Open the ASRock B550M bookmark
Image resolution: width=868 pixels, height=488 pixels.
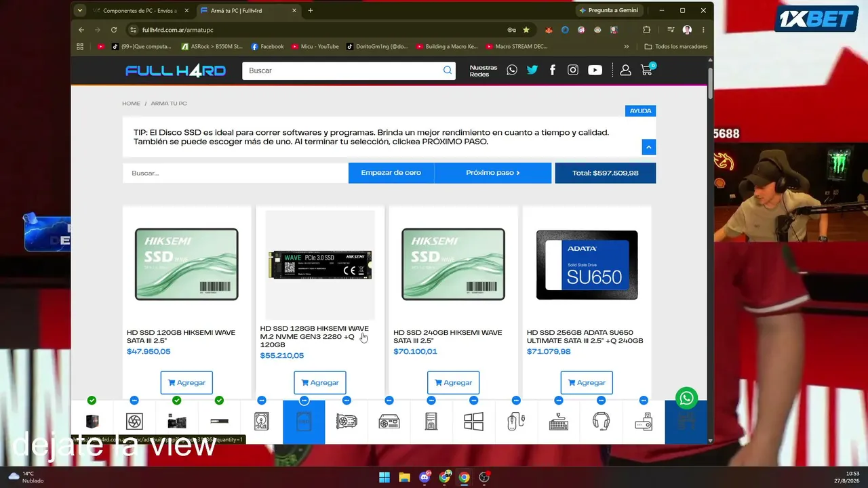212,47
